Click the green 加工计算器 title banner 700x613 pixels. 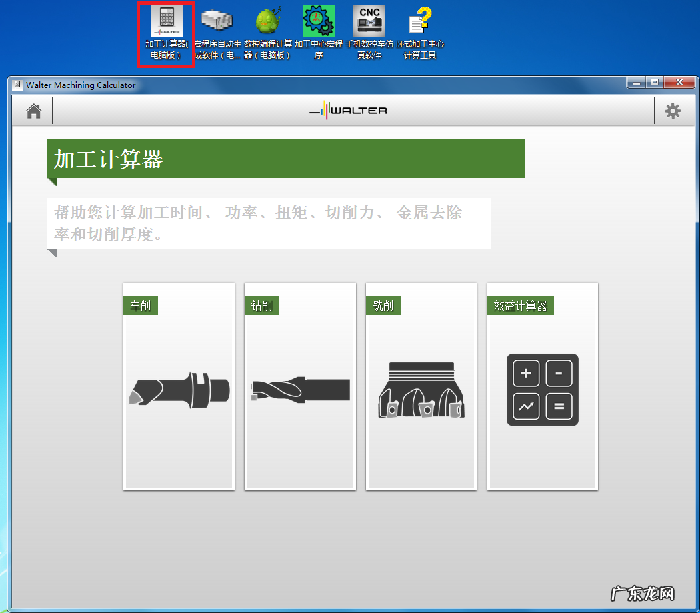click(x=285, y=159)
